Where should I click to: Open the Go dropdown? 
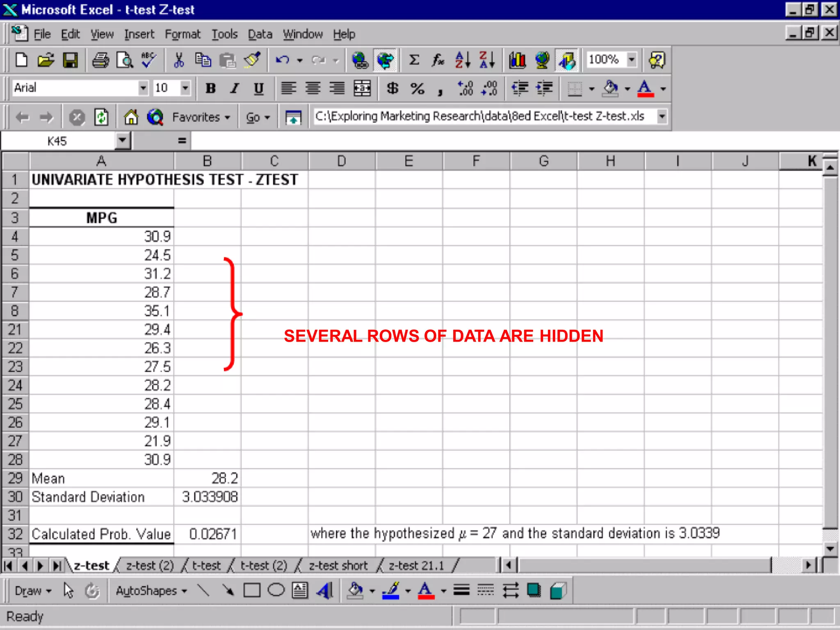[258, 117]
